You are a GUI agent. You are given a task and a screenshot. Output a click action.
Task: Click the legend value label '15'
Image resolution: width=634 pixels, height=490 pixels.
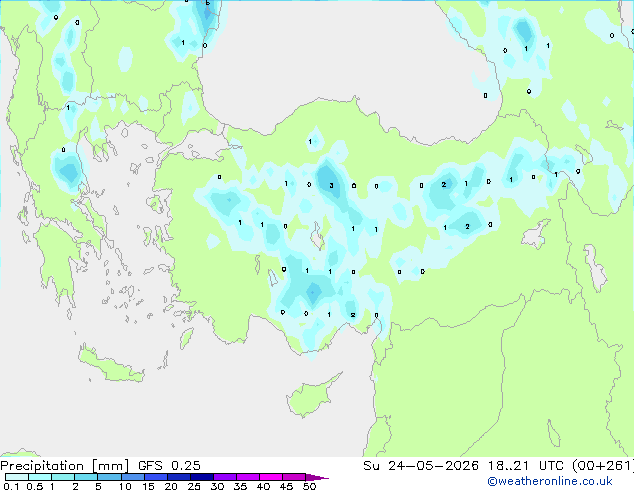point(148,486)
